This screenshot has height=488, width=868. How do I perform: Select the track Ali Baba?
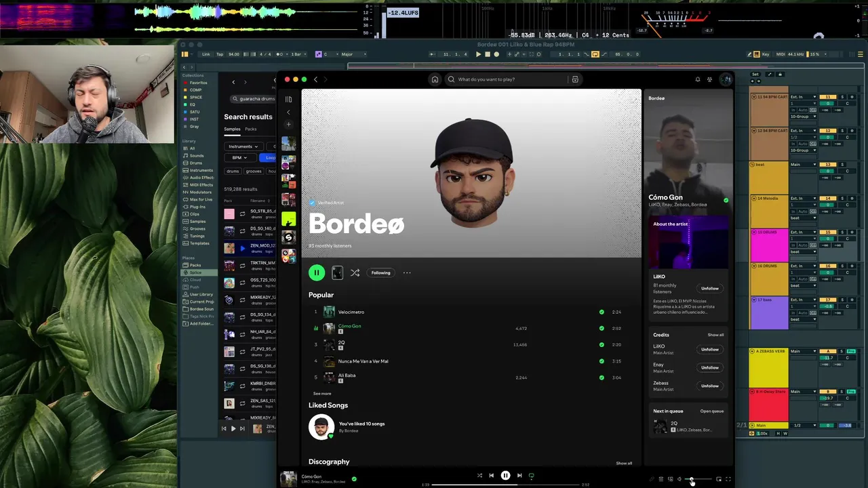(x=347, y=375)
